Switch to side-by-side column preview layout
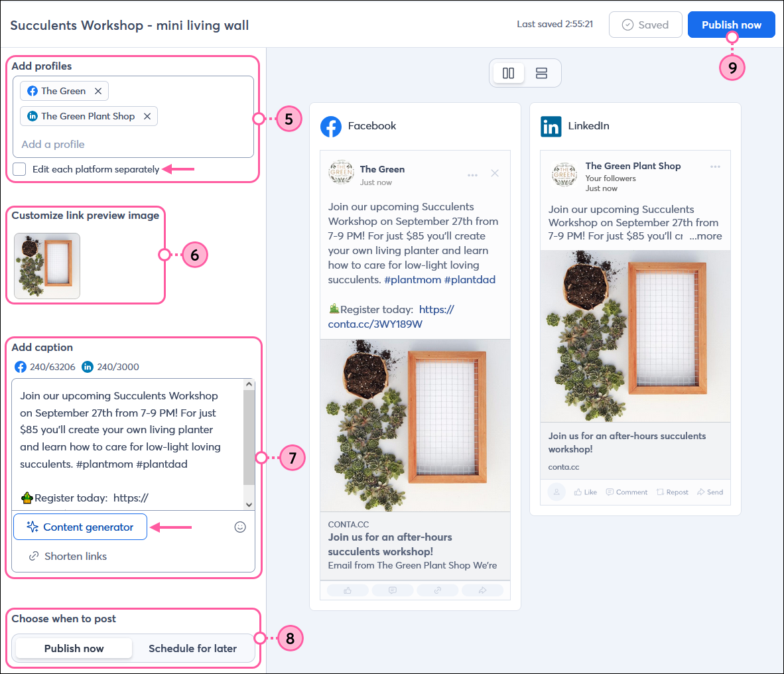Image resolution: width=784 pixels, height=674 pixels. [x=509, y=73]
